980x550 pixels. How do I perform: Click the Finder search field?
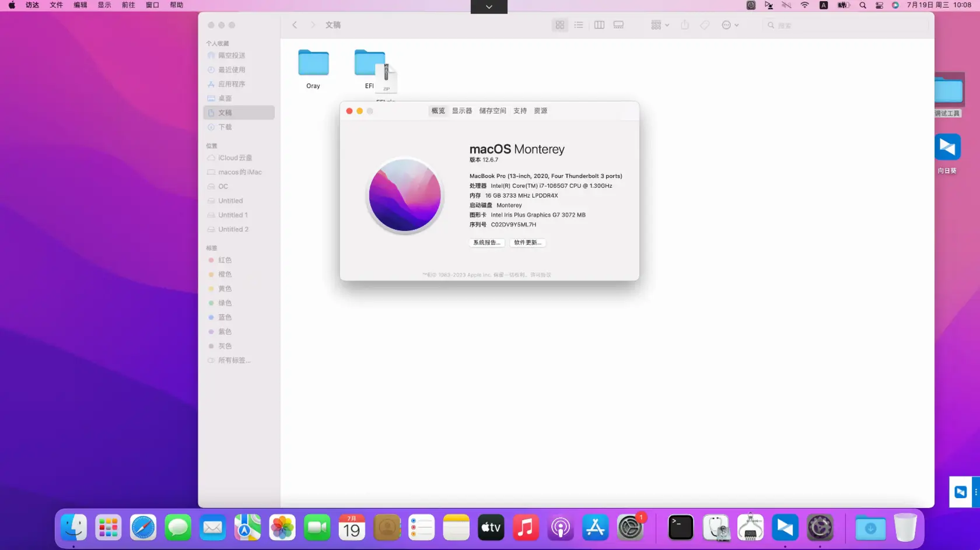(846, 25)
